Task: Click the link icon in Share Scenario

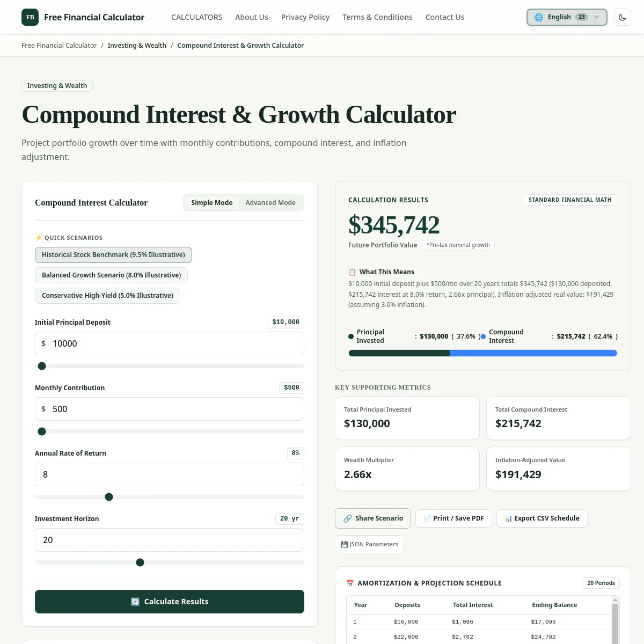Action: pos(347,518)
